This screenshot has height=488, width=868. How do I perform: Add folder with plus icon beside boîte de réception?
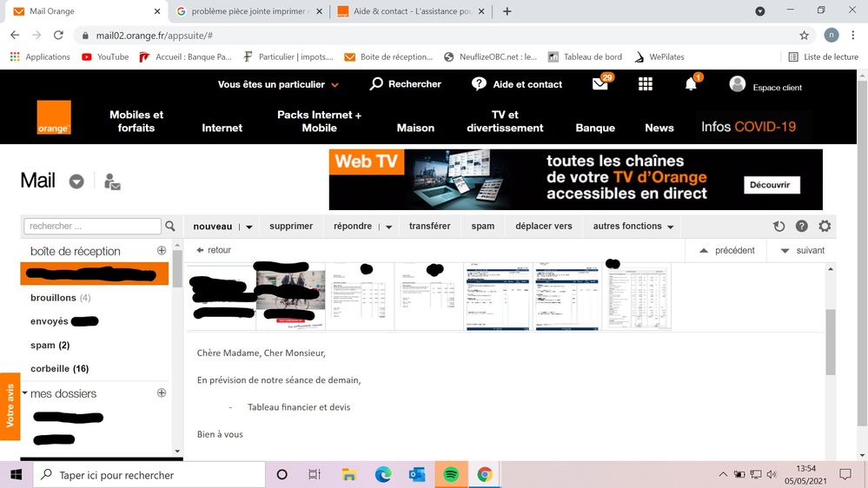click(x=162, y=250)
